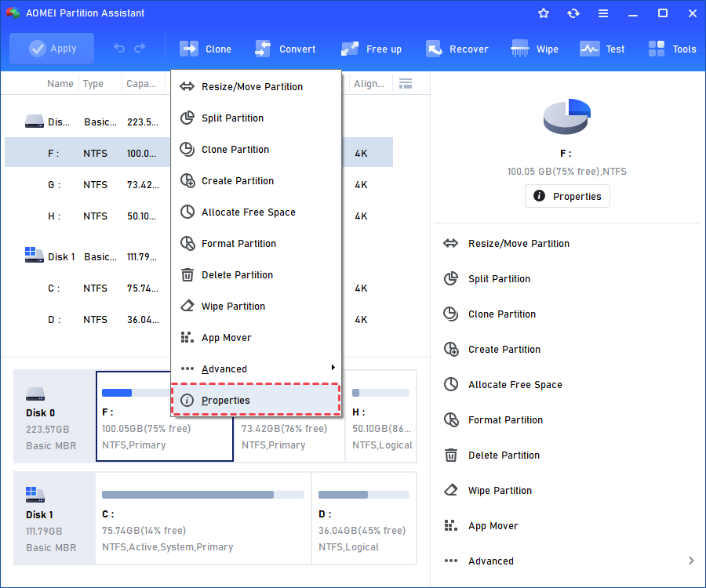Click Clone Partition in right panel
The image size is (706, 588).
coord(489,314)
